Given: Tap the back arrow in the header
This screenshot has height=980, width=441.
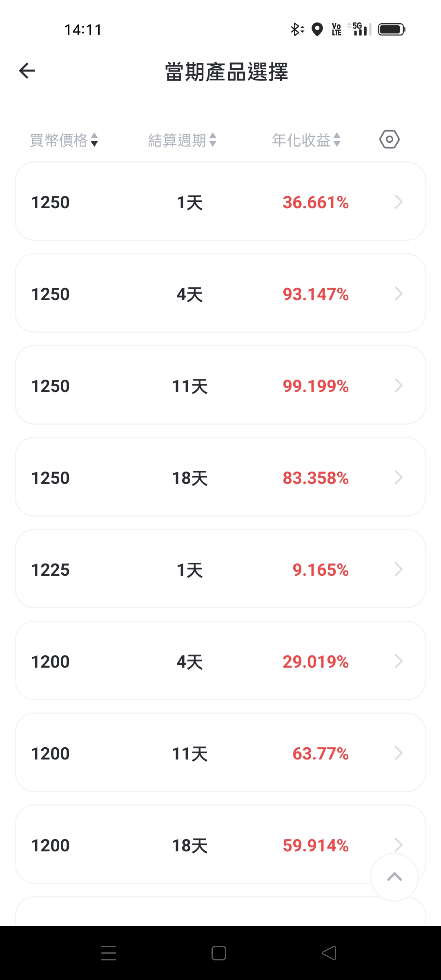Looking at the screenshot, I should coord(27,71).
